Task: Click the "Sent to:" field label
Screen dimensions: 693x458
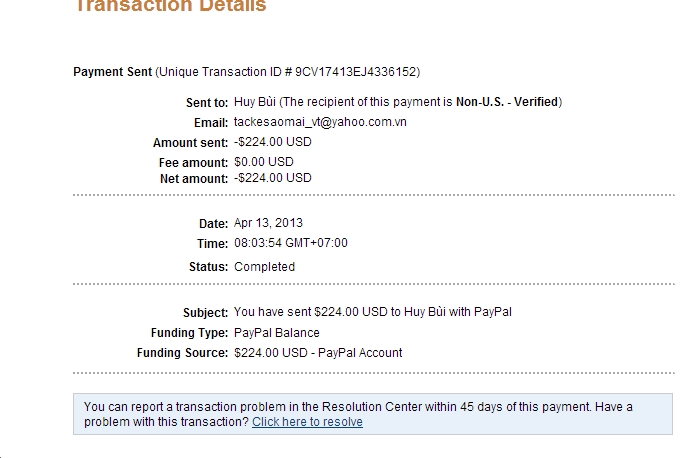Action: (207, 103)
